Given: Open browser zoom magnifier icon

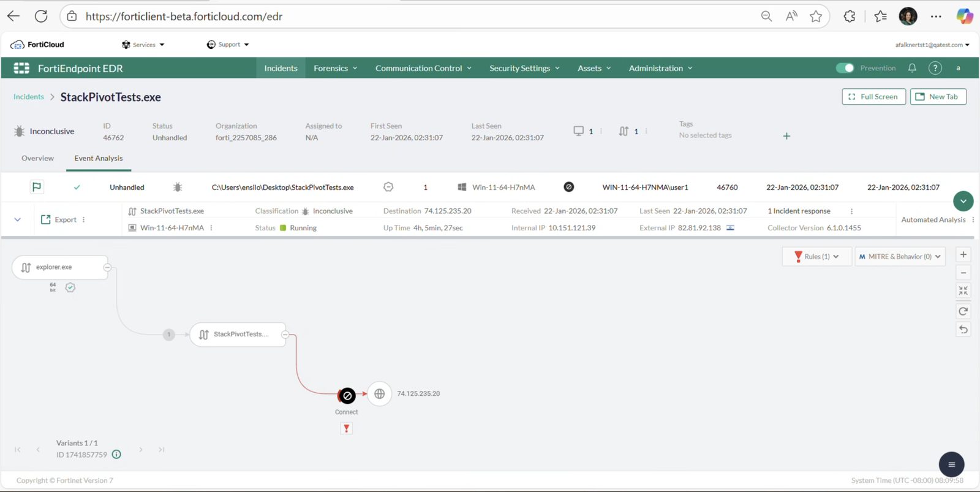Looking at the screenshot, I should pos(766,17).
